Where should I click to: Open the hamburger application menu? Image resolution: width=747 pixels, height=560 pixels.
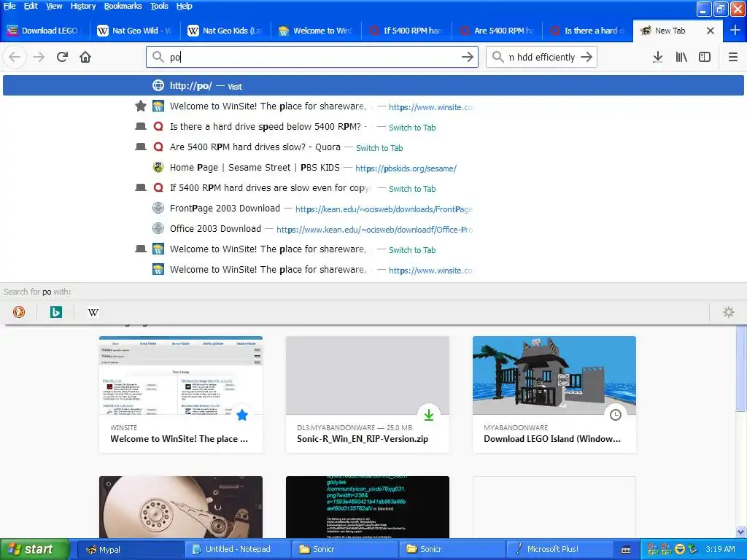tap(732, 57)
